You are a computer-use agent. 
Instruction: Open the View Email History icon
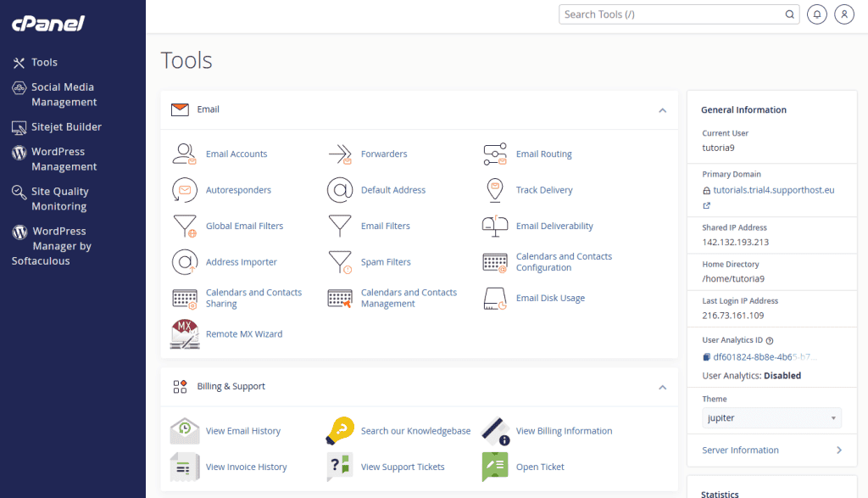click(184, 431)
